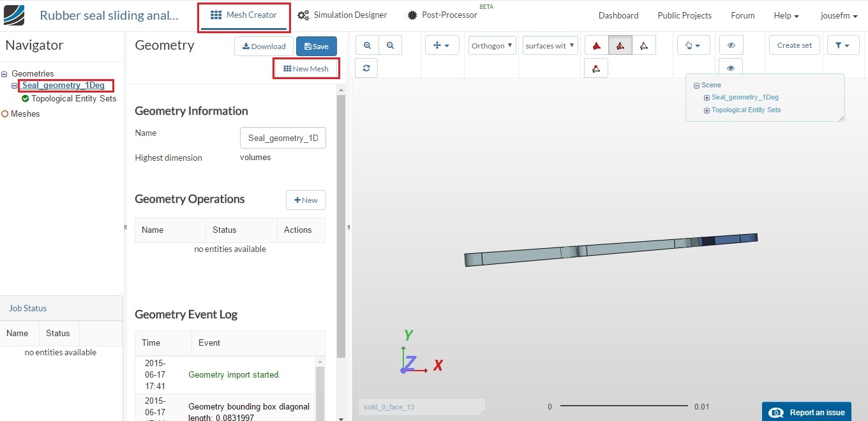
Task: Select Topological Entity Sets in the Navigator
Action: click(x=73, y=98)
